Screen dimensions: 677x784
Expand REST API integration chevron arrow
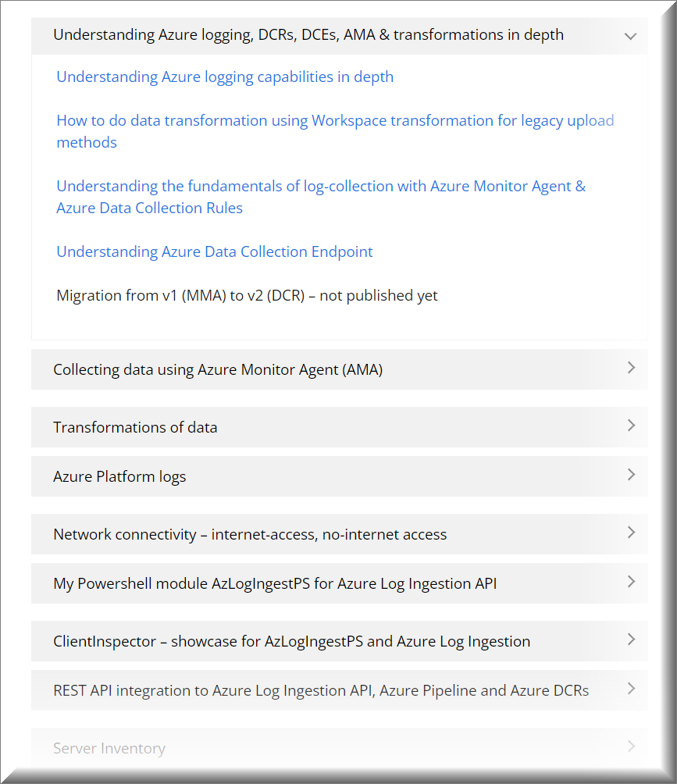tap(631, 689)
